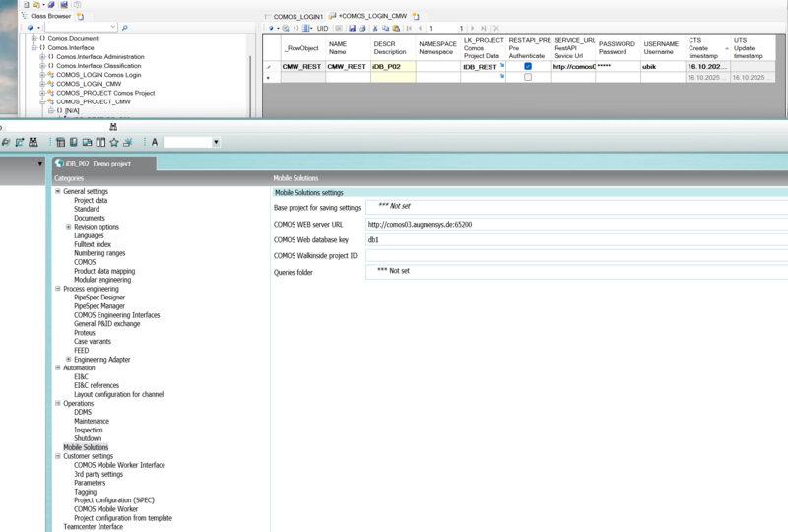Click the font 'A' icon in toolbar

pos(155,143)
